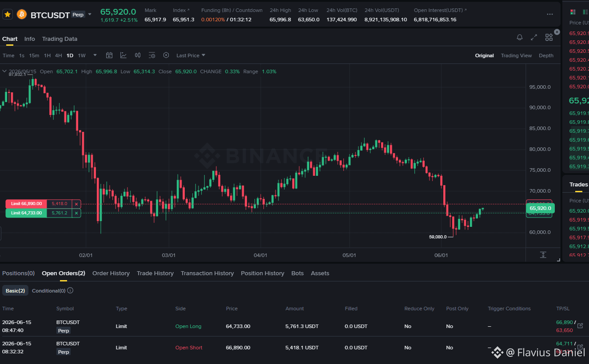Select the Basic(2) orders filter
The height and width of the screenshot is (364, 589).
coord(16,291)
